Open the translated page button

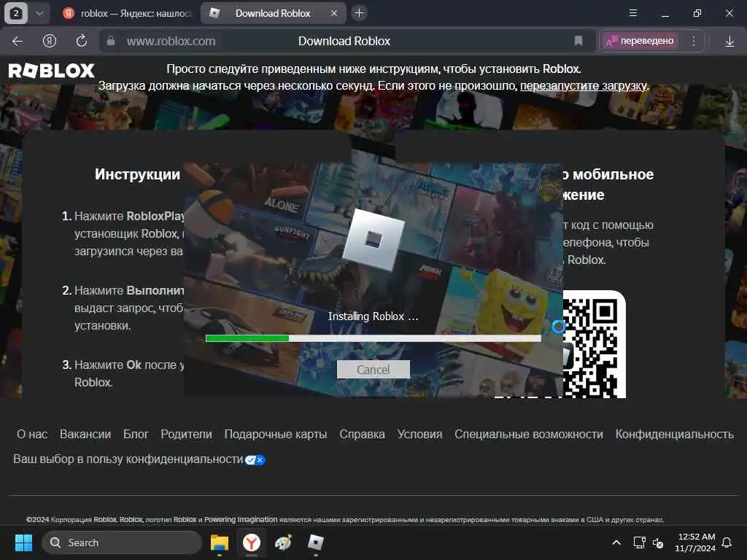(x=640, y=41)
